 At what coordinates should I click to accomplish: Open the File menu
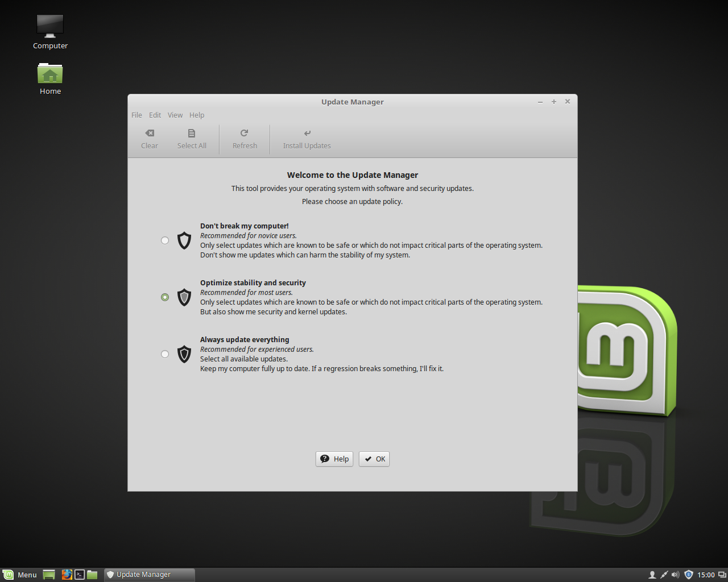click(136, 115)
